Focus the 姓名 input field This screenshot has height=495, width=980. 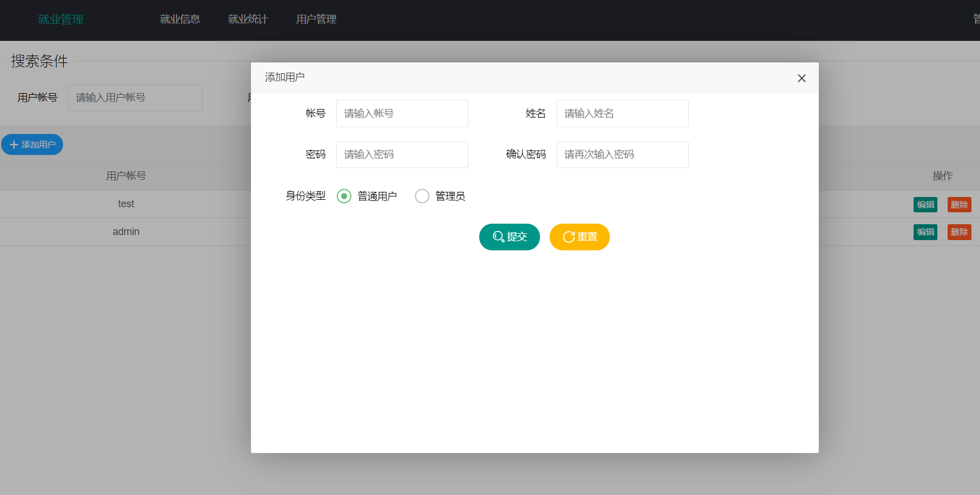pos(622,114)
